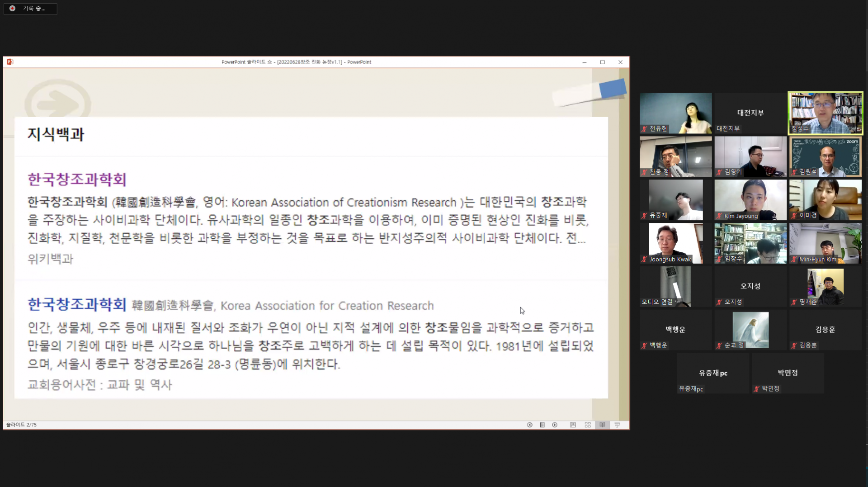This screenshot has height=487, width=868.
Task: Select 김영기's video thumbnail
Action: pyautogui.click(x=750, y=156)
